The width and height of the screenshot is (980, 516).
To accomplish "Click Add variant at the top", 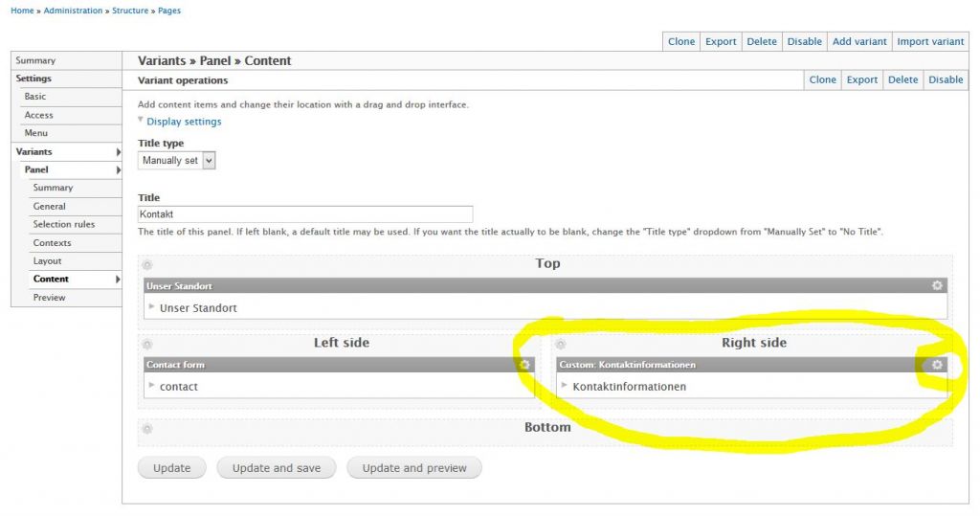I will 859,41.
